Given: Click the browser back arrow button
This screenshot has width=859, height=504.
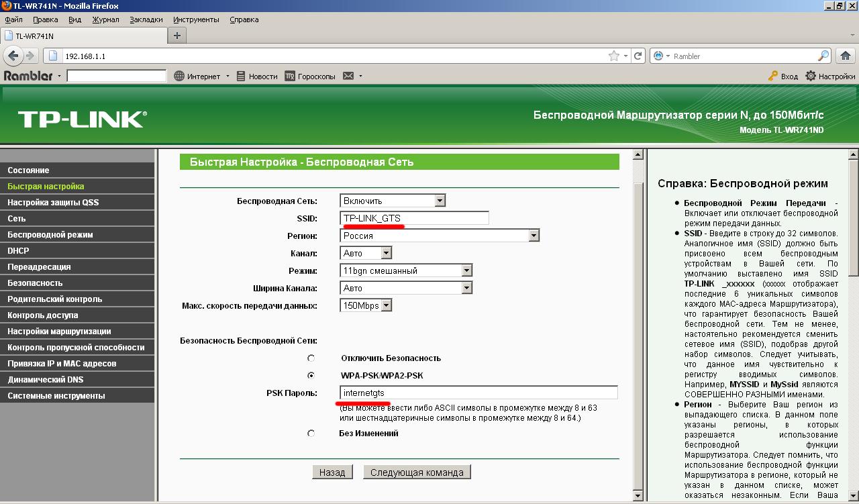Looking at the screenshot, I should 14,56.
